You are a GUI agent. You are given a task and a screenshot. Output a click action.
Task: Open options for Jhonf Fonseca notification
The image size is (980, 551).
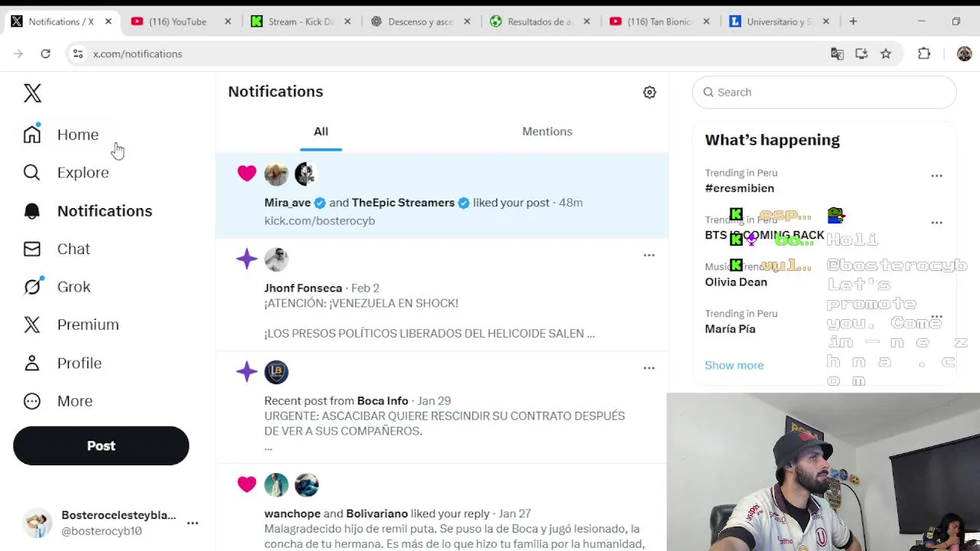(x=648, y=255)
